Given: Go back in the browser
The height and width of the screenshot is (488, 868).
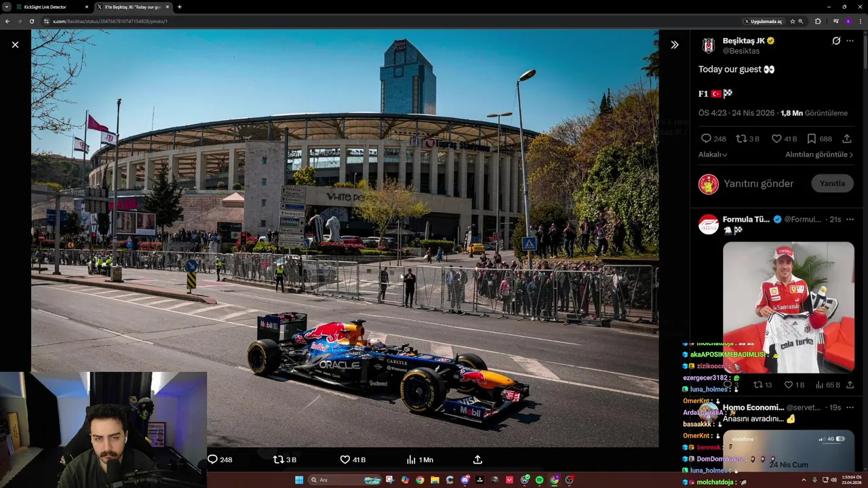Looking at the screenshot, I should (x=7, y=21).
